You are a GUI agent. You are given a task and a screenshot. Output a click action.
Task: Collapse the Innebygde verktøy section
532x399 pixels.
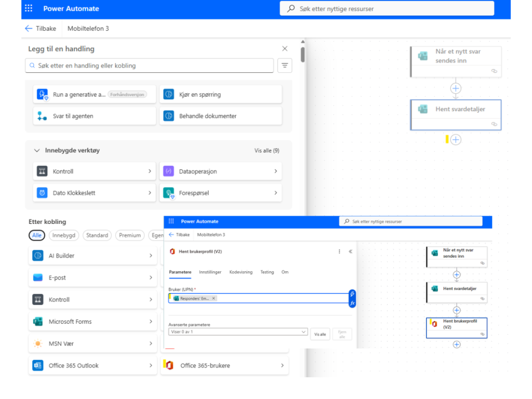click(x=37, y=151)
